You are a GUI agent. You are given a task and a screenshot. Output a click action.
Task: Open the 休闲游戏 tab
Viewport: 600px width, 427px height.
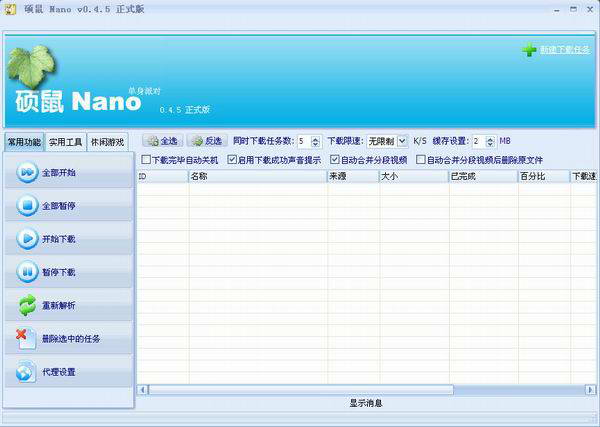(x=108, y=142)
